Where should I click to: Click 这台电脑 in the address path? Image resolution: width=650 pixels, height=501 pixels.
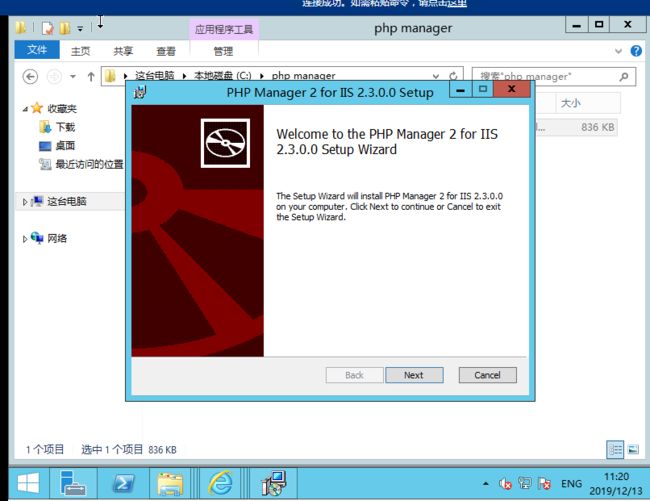pyautogui.click(x=155, y=76)
